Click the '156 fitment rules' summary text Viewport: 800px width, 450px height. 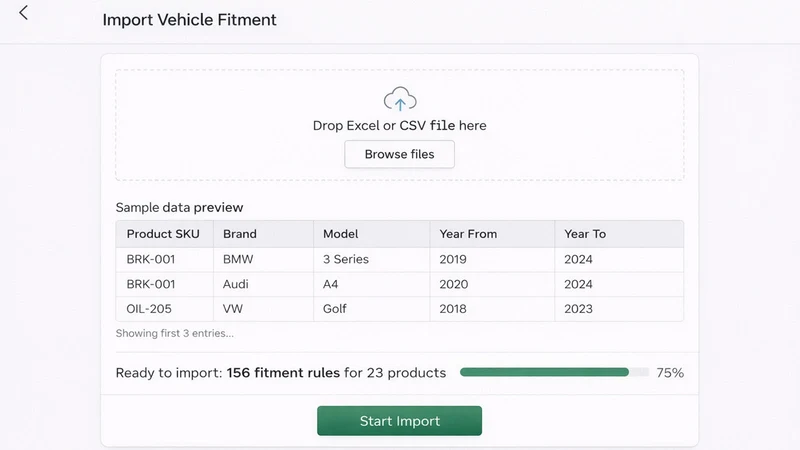(283, 373)
